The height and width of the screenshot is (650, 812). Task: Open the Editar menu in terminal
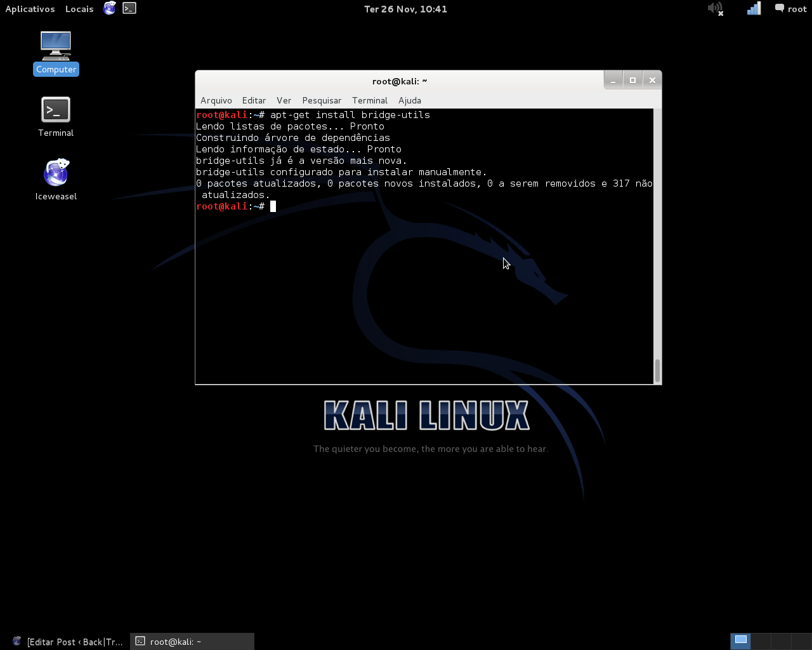[x=254, y=100]
